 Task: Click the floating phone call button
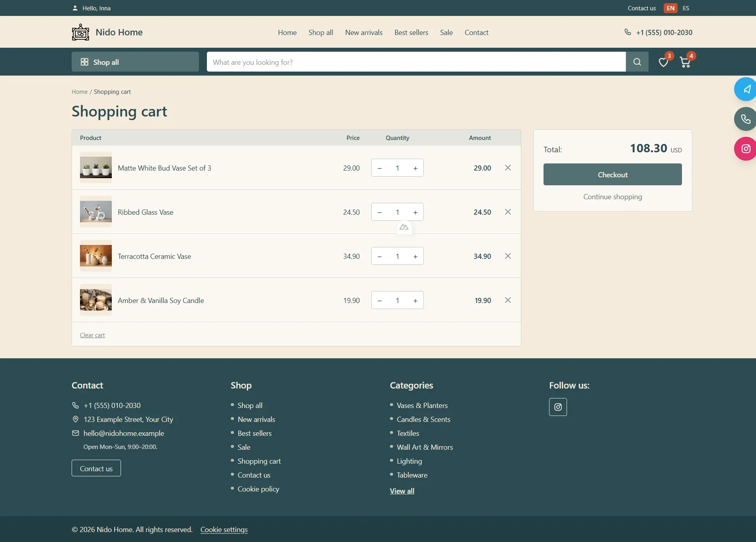tap(746, 119)
